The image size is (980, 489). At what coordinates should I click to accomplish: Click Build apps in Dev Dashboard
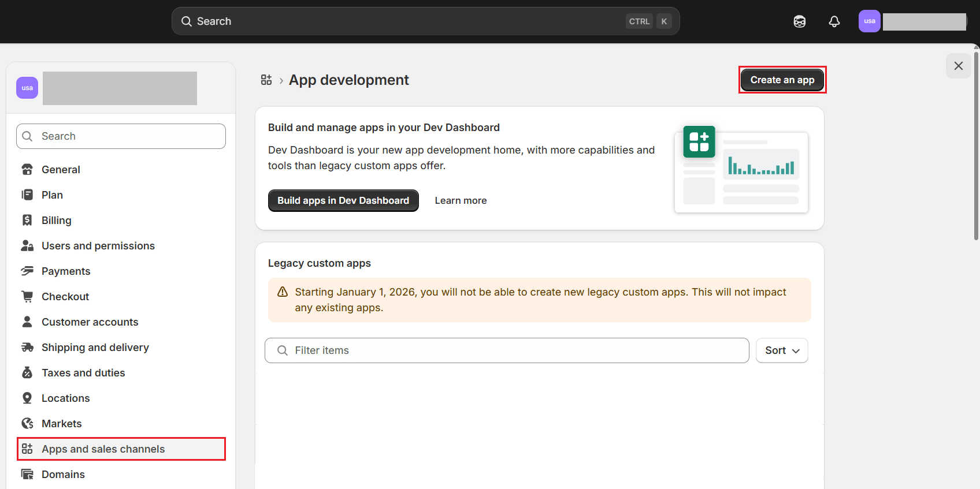(x=343, y=200)
